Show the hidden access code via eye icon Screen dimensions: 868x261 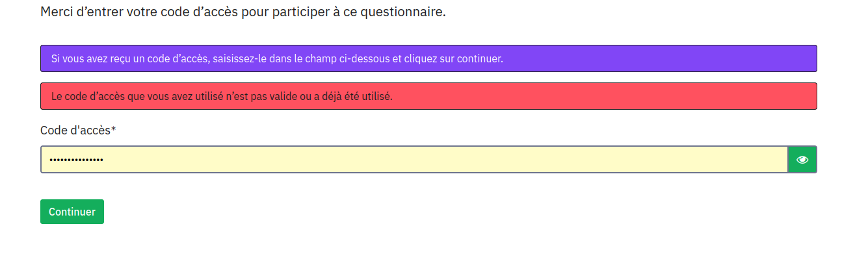(802, 160)
